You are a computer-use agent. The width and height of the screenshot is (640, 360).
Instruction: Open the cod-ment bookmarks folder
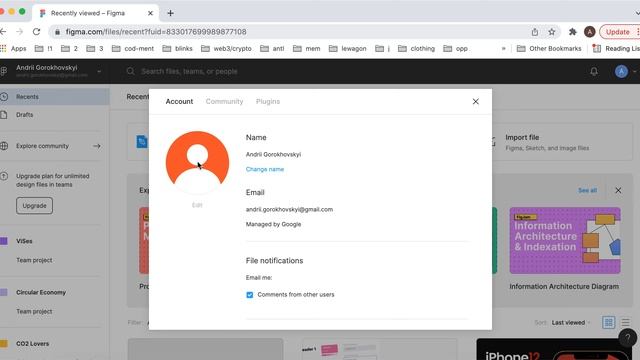[x=133, y=49]
